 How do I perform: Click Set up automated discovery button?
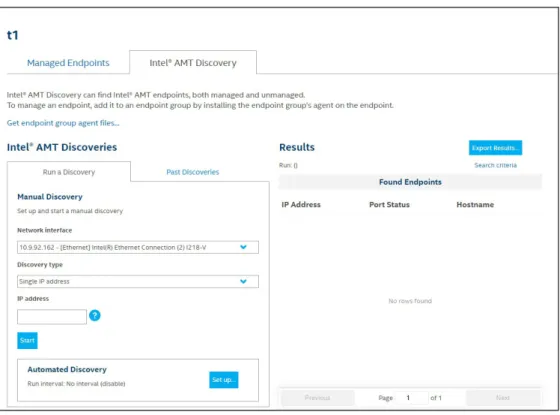tap(224, 380)
